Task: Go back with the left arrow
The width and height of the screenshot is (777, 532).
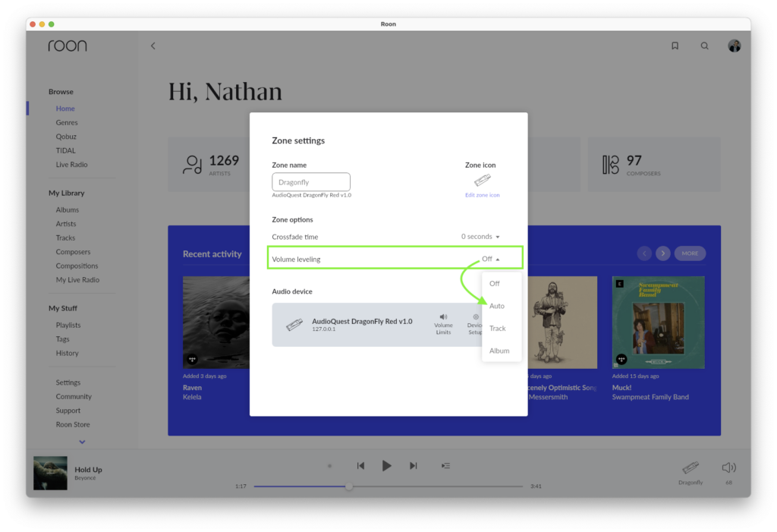Action: pyautogui.click(x=153, y=46)
